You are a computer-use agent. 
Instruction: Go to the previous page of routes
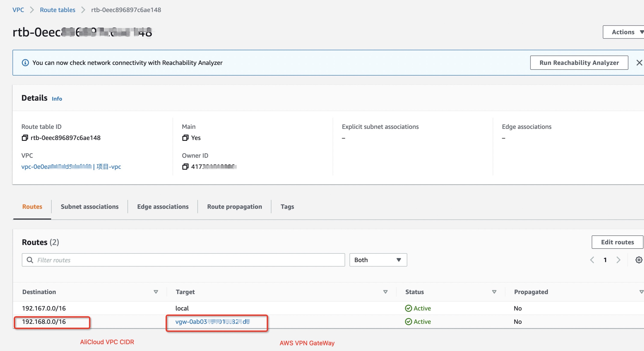[592, 260]
